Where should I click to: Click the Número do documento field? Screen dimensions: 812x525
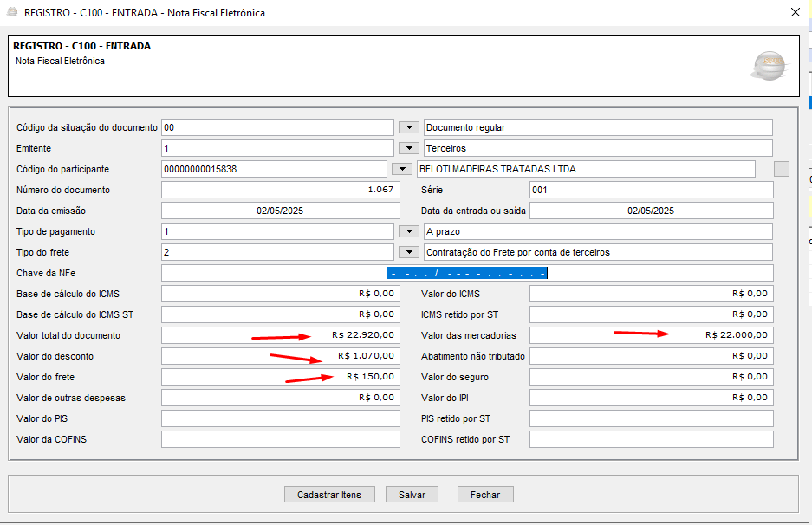pos(281,190)
